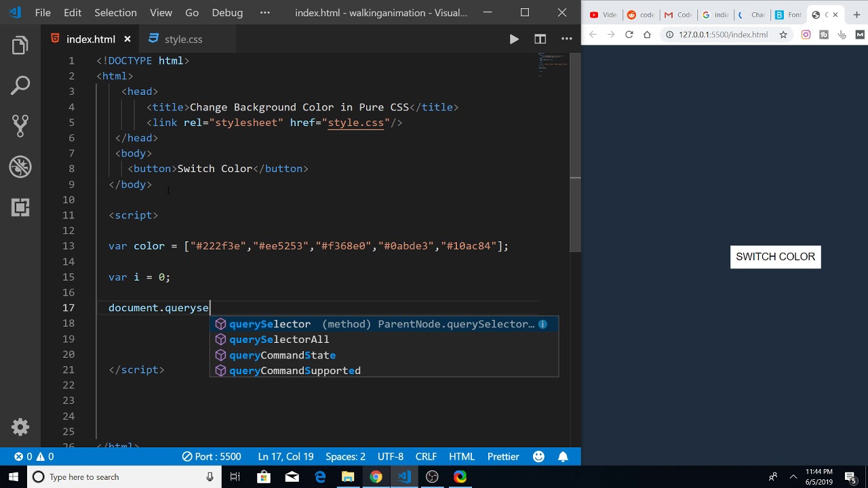Screen dimensions: 868x488
Task: Open notifications bell in status bar
Action: click(x=563, y=457)
